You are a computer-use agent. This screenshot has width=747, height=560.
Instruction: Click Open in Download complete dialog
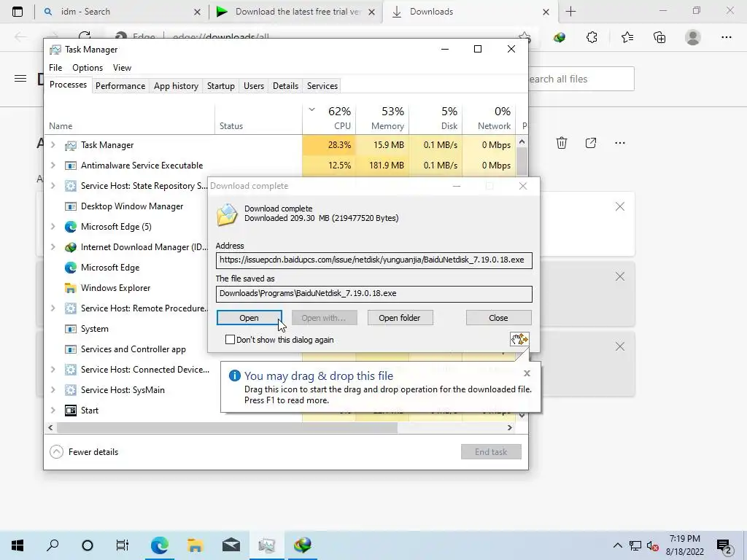coord(249,318)
